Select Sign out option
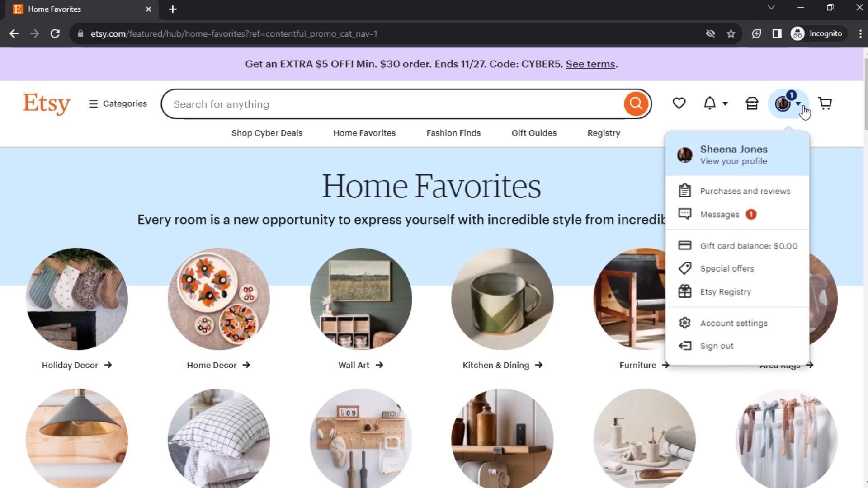The image size is (868, 488). (x=737, y=346)
